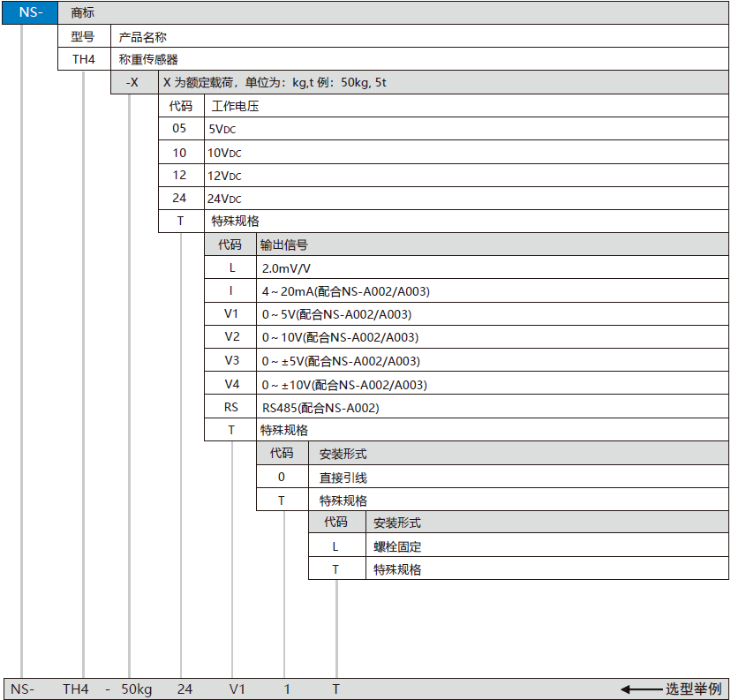Click the blue NS- trademark box
Viewport: 731px width, 700px height.
(x=31, y=13)
